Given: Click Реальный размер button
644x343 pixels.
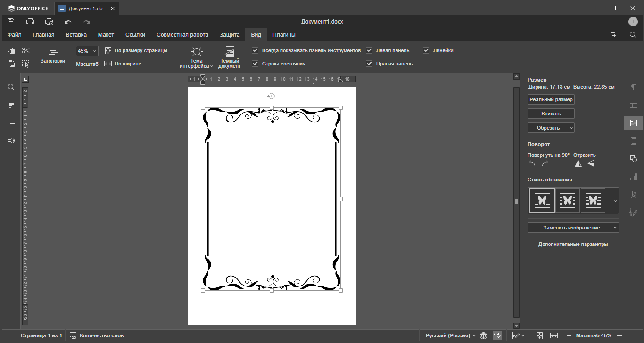Looking at the screenshot, I should [x=551, y=99].
